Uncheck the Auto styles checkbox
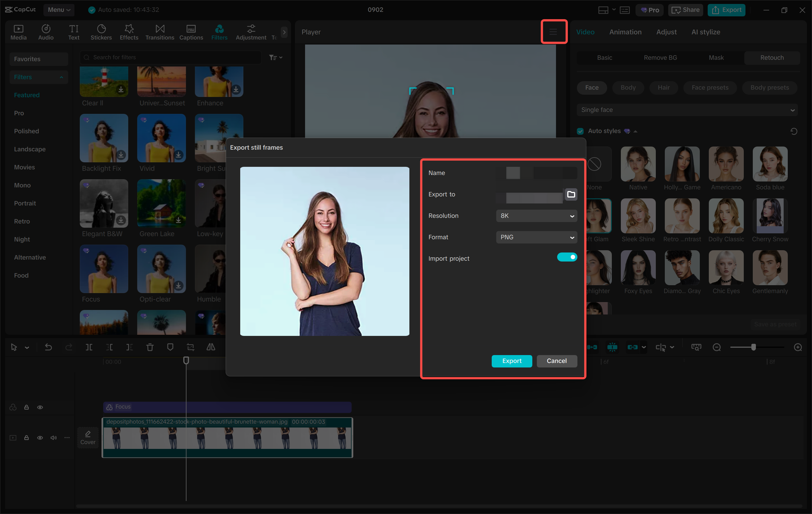 (x=580, y=131)
